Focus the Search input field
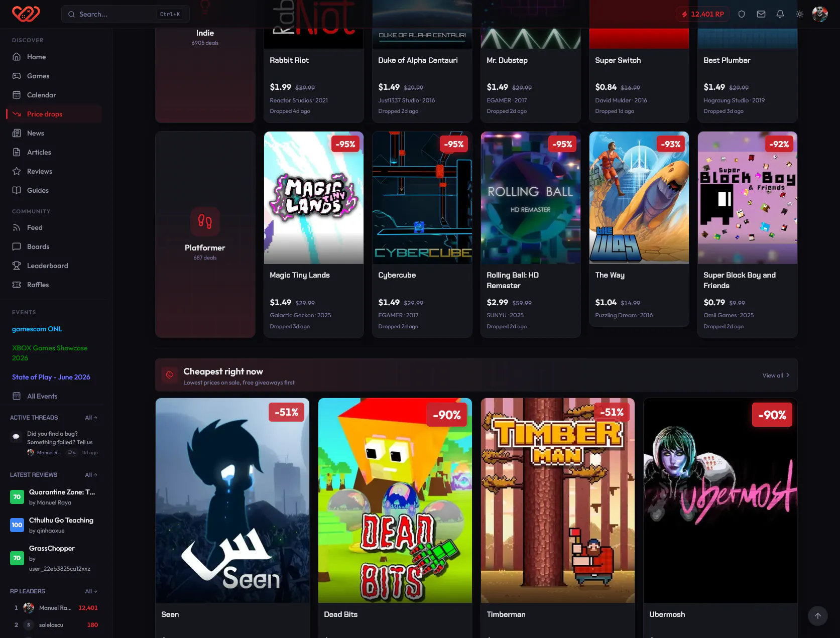The height and width of the screenshot is (638, 840). point(126,14)
